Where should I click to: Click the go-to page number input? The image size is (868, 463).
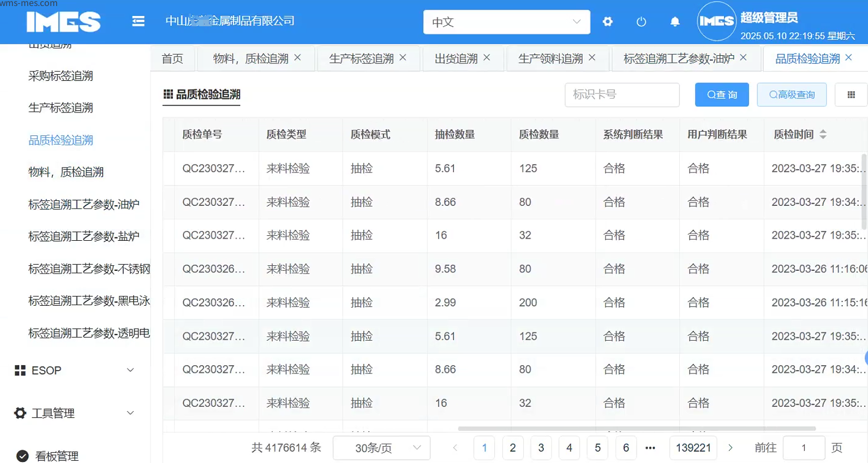pos(804,448)
